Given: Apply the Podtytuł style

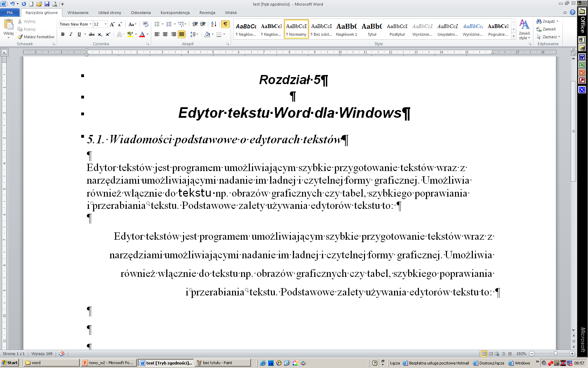Looking at the screenshot, I should (397, 29).
